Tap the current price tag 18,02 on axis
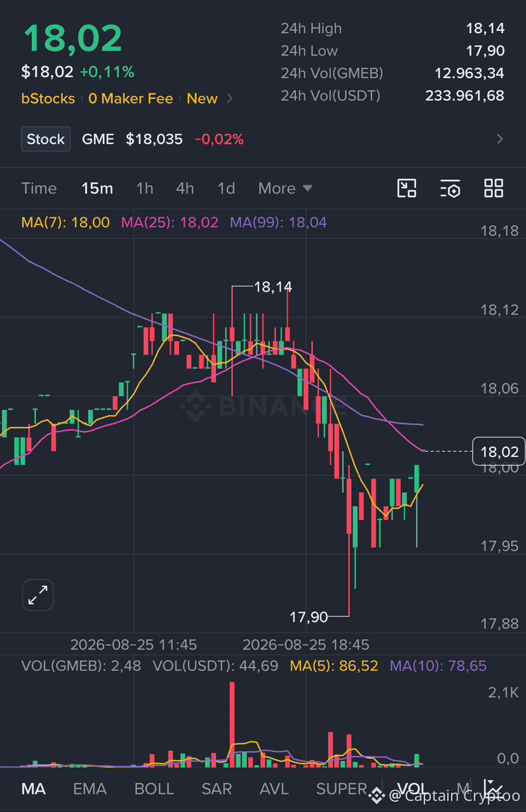526x812 pixels. [x=499, y=452]
